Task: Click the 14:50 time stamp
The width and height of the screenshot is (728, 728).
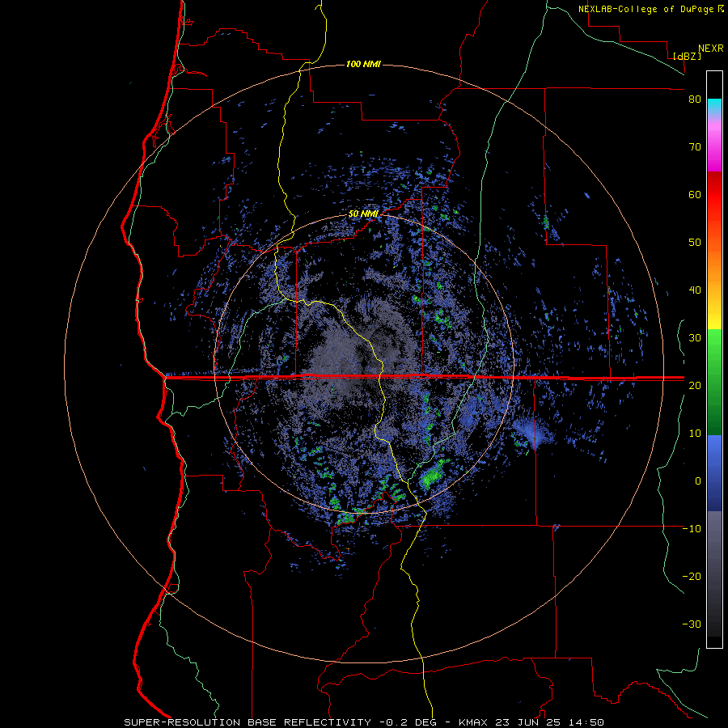Action: pyautogui.click(x=586, y=722)
